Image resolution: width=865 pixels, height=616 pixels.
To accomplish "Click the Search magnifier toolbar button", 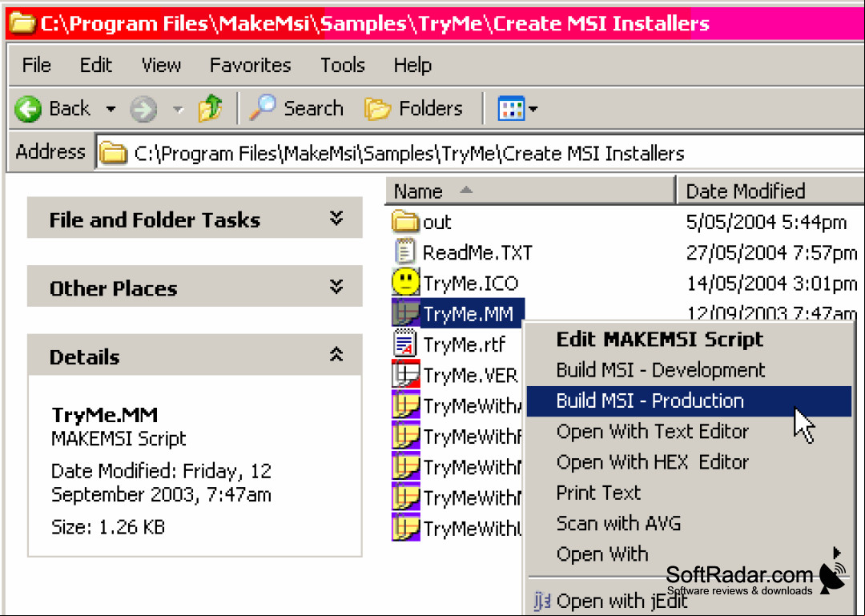I will (296, 108).
